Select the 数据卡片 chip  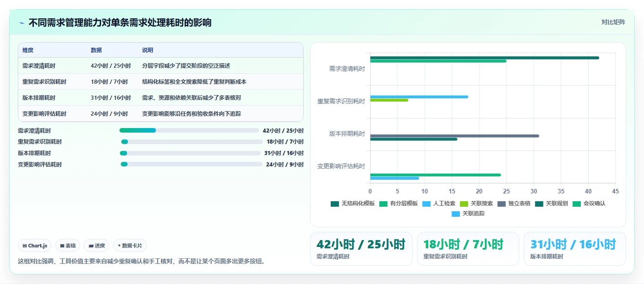(x=130, y=246)
